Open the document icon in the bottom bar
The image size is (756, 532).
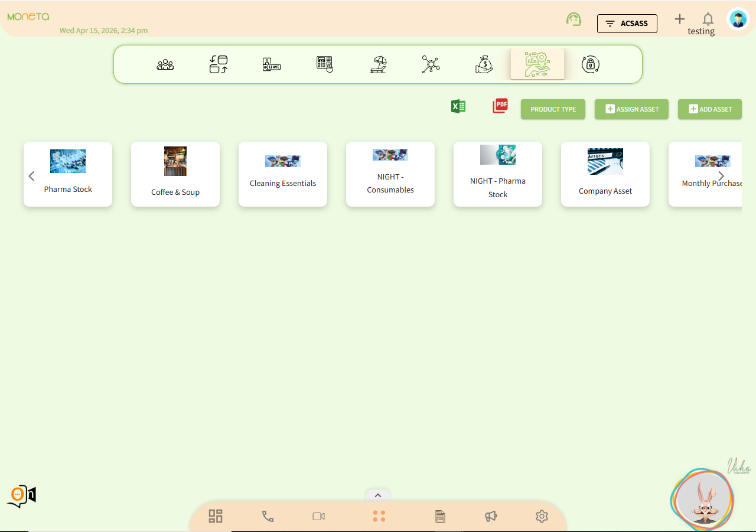440,517
